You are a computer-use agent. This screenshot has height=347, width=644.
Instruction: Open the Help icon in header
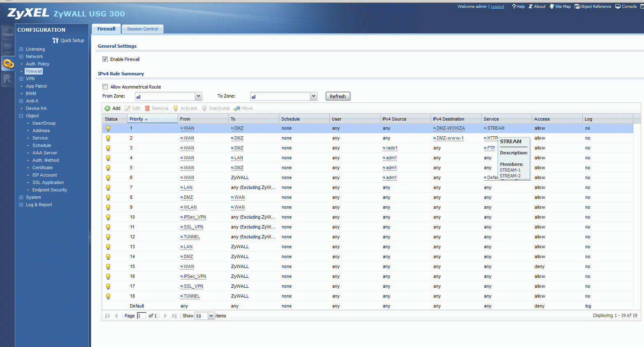[x=514, y=6]
